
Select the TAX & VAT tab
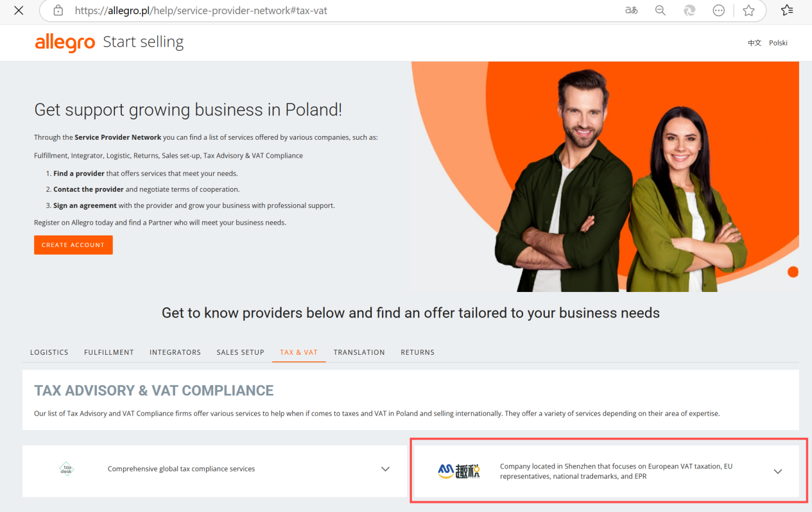298,352
